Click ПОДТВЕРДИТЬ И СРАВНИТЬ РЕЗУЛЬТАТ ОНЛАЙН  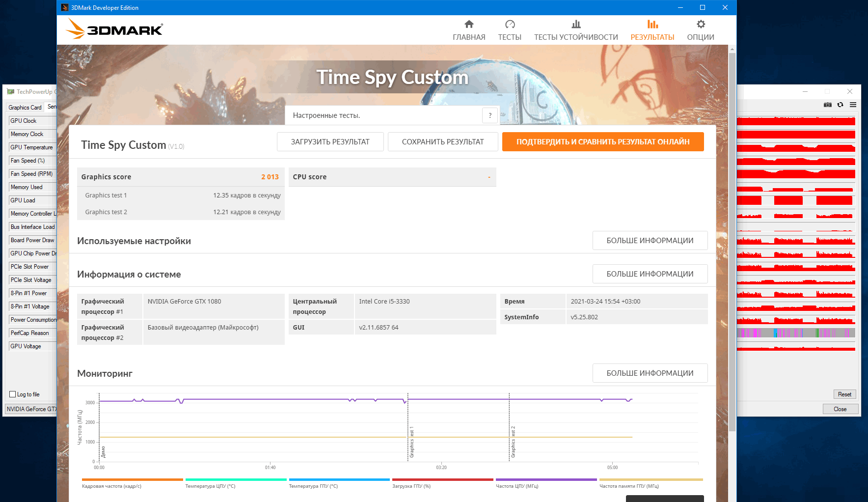pyautogui.click(x=603, y=141)
